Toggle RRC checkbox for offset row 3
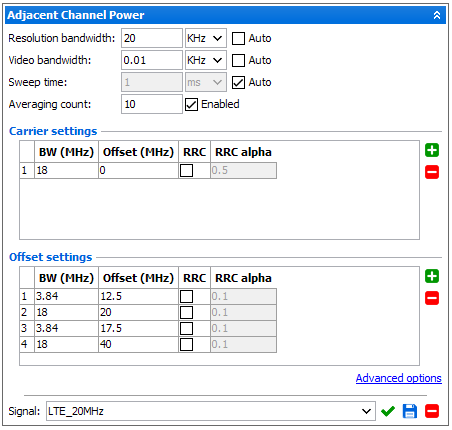Image resolution: width=452 pixels, height=430 pixels. click(186, 328)
